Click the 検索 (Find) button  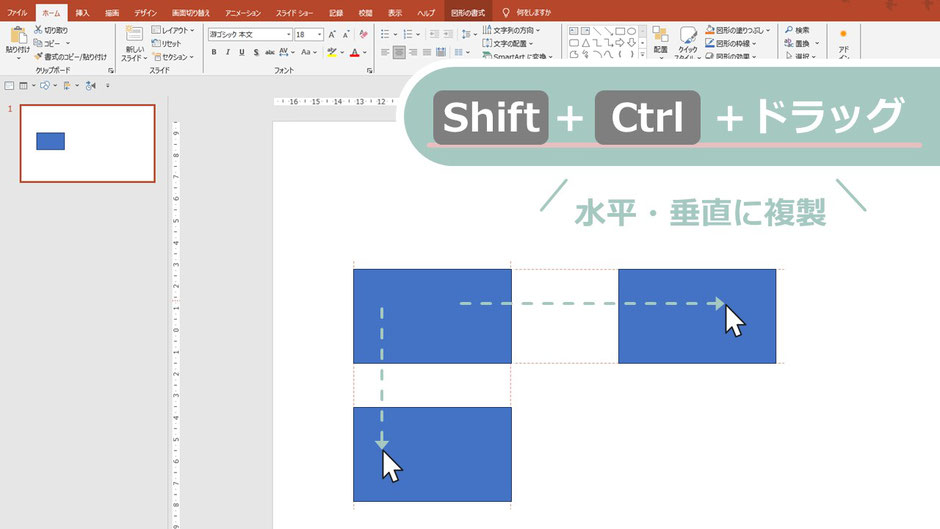point(797,30)
